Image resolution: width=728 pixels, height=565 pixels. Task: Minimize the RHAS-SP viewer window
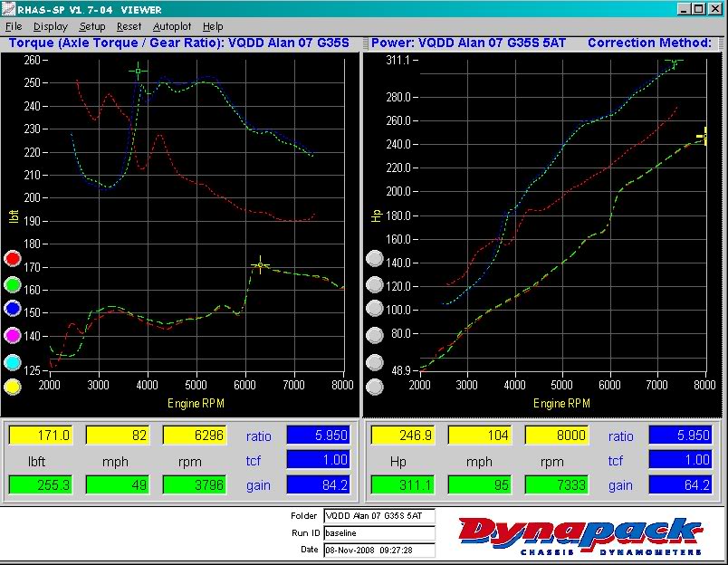click(x=684, y=9)
